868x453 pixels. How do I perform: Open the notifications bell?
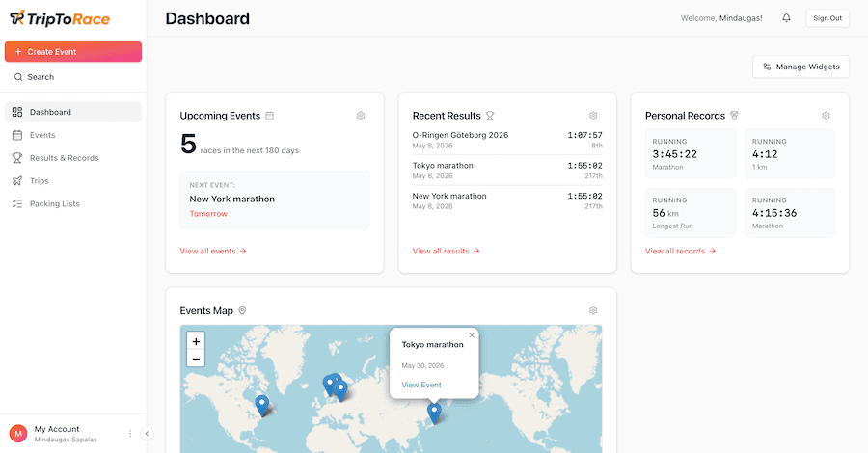coord(786,18)
